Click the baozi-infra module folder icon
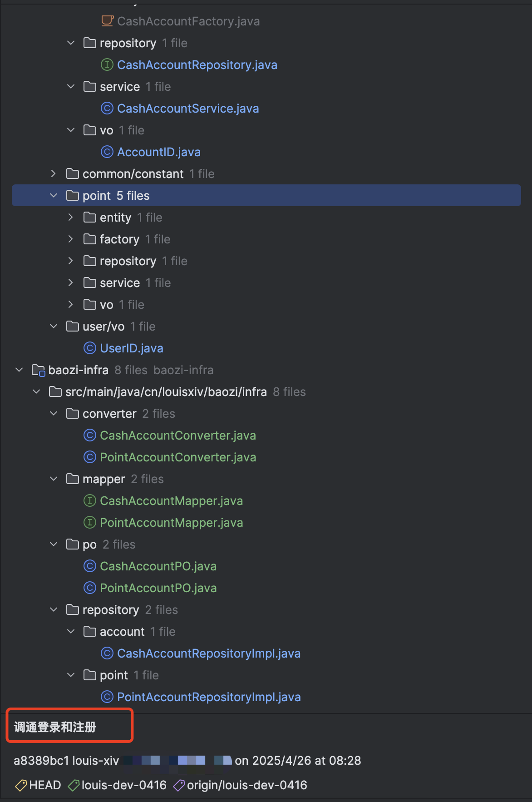 (x=38, y=370)
